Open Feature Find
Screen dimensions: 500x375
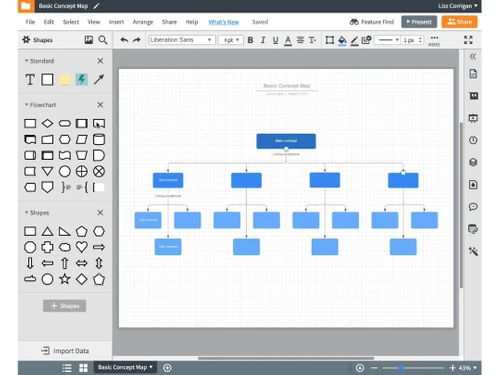click(372, 22)
